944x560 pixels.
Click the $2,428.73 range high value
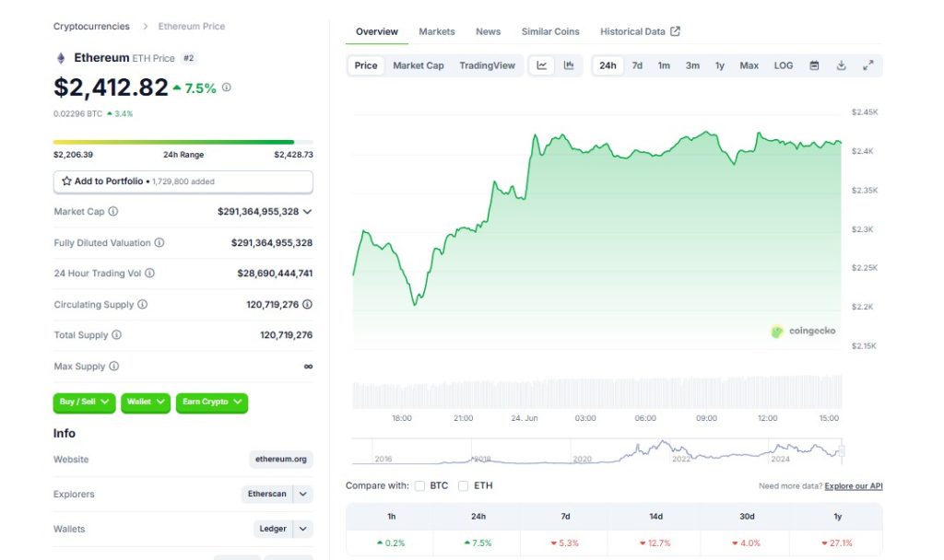tap(293, 155)
